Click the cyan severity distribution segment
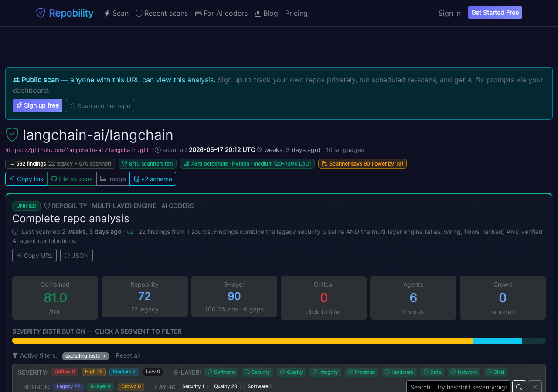Image resolution: width=558 pixels, height=392 pixels. pyautogui.click(x=497, y=341)
